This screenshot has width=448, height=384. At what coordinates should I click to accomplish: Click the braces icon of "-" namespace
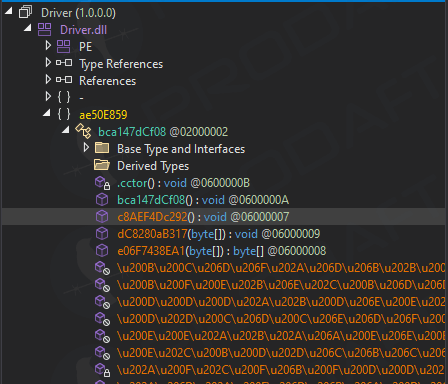64,97
